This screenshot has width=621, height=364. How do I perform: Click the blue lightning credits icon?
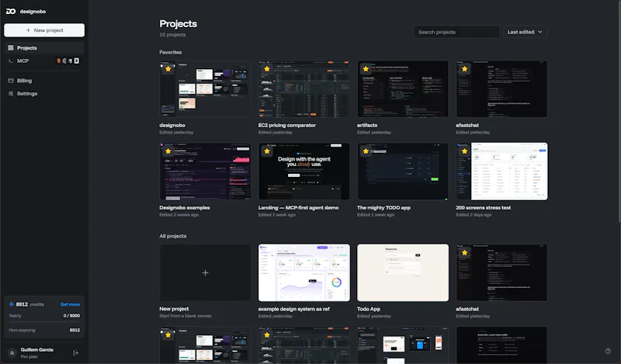point(12,304)
